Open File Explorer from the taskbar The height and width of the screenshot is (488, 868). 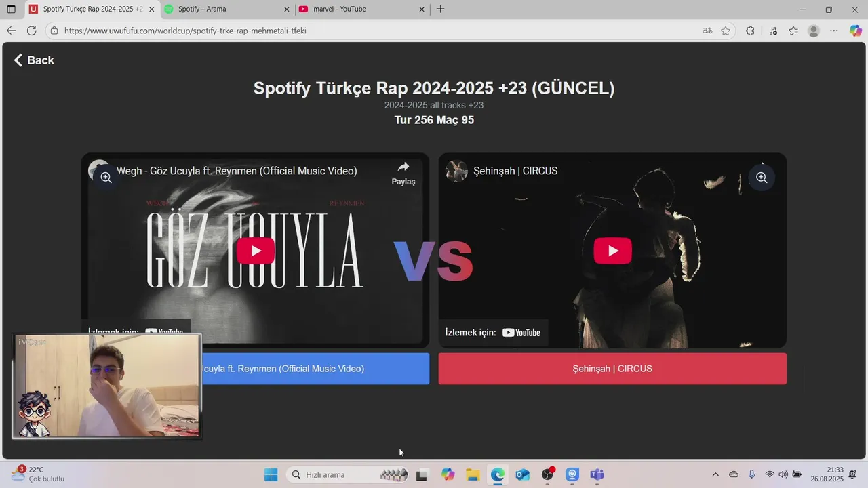[x=473, y=474]
